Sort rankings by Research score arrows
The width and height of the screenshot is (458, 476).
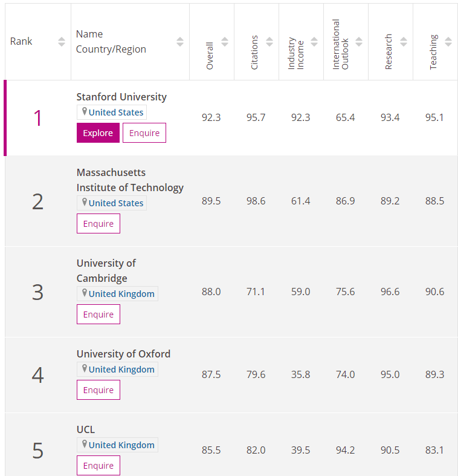click(404, 42)
